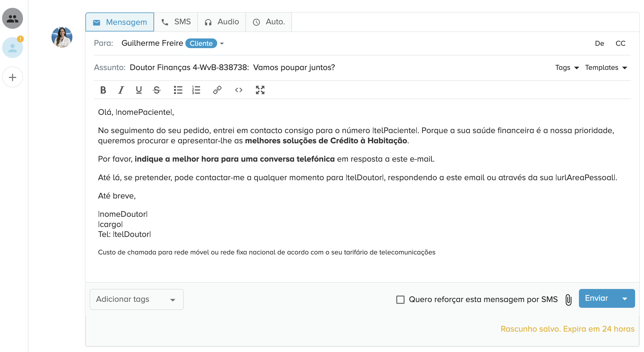Expand editor to fullscreen
The height and width of the screenshot is (352, 644).
260,90
